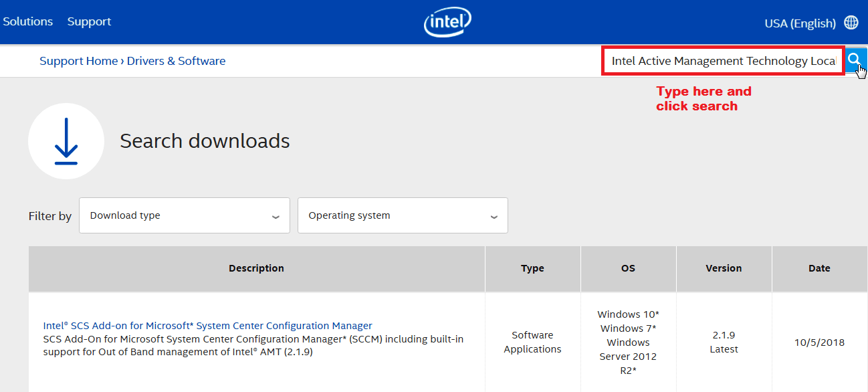
Task: Click the Version column header
Action: (x=724, y=268)
